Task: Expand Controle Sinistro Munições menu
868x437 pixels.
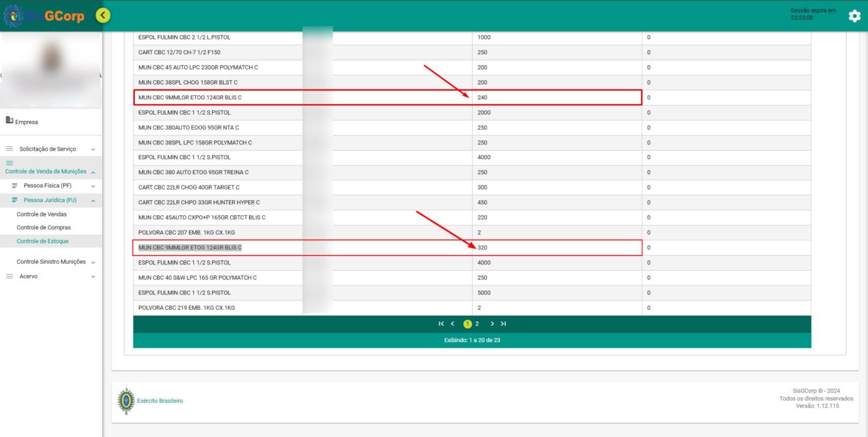Action: [93, 262]
